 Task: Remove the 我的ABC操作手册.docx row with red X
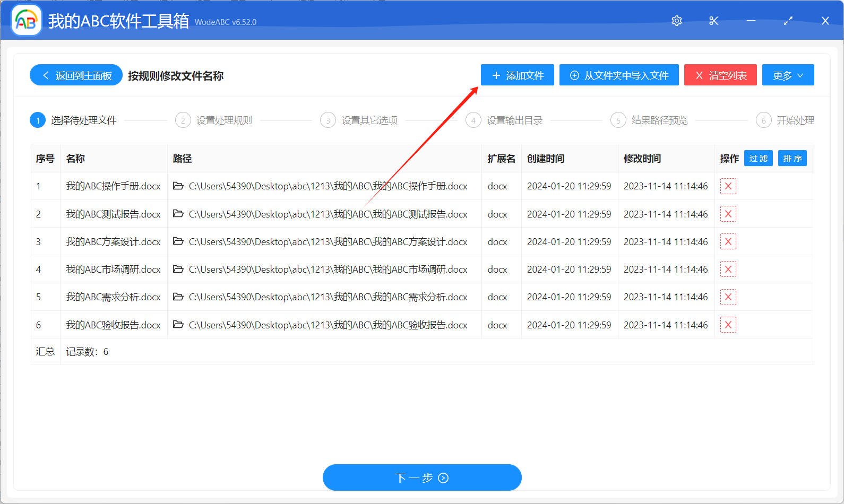click(x=728, y=186)
